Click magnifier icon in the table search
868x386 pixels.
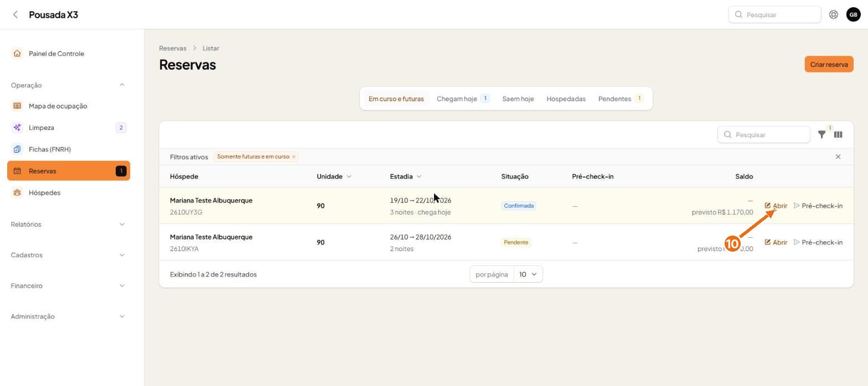point(728,134)
